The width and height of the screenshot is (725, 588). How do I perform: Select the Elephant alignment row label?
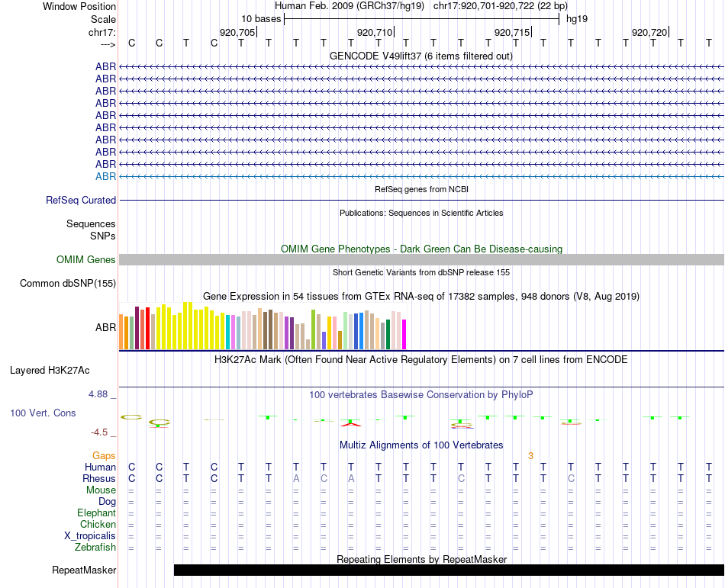[x=96, y=512]
